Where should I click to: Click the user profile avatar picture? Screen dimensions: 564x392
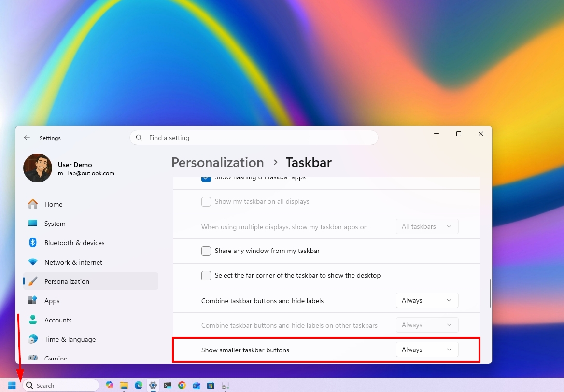point(37,168)
